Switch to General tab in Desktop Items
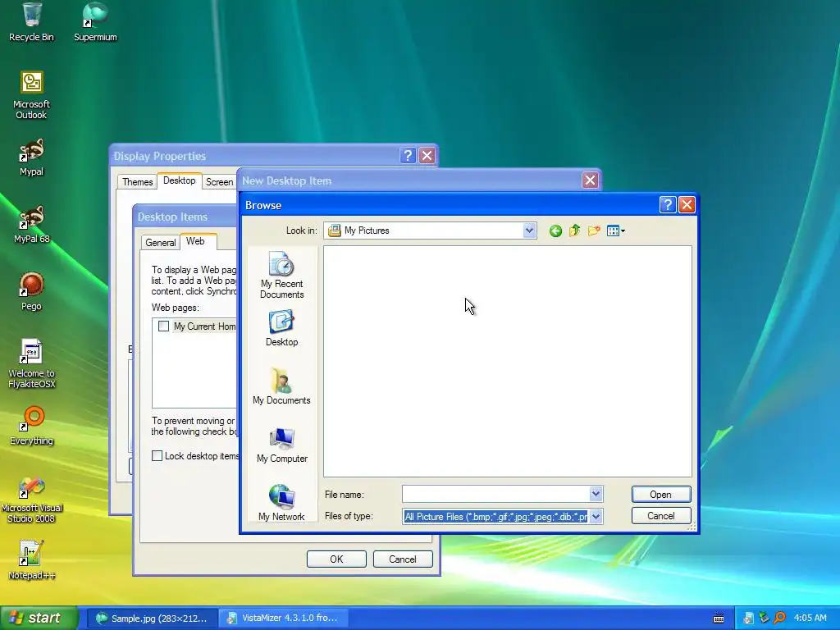Screen dimensions: 840x630 coord(160,243)
